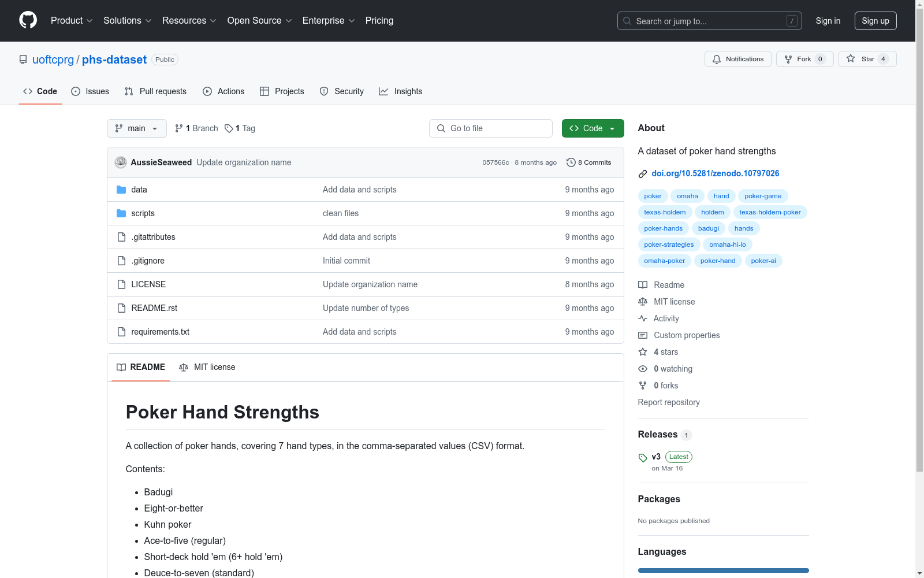Click the tag icon beside v3 release
This screenshot has width=924, height=578.
coord(643,458)
